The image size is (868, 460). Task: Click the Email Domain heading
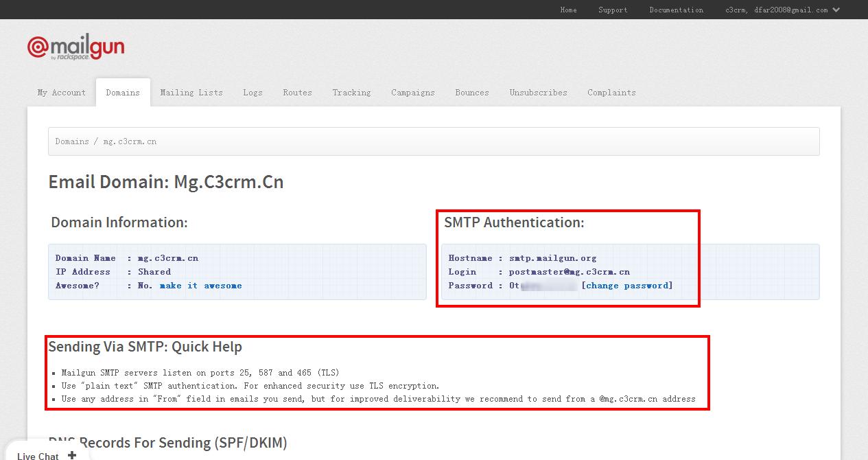pos(165,182)
